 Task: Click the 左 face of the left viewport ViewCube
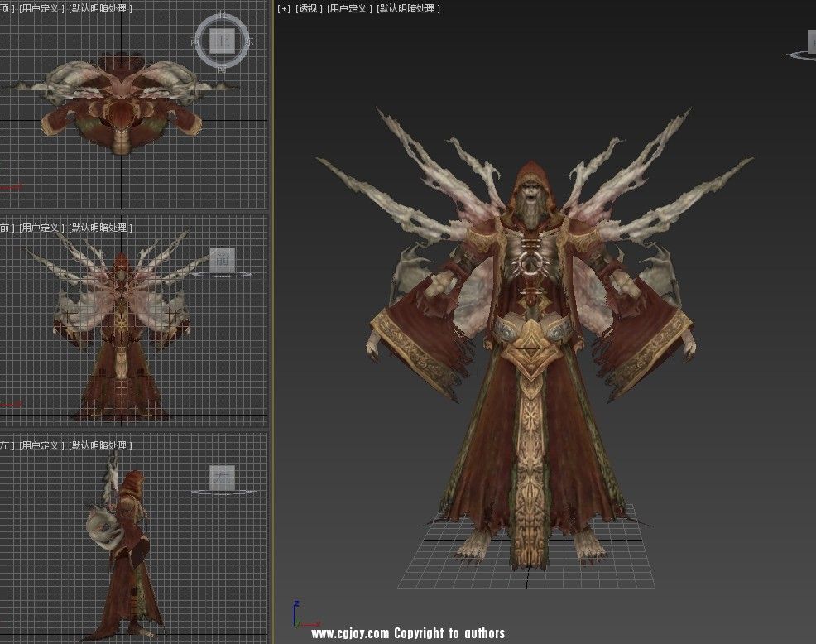point(223,478)
